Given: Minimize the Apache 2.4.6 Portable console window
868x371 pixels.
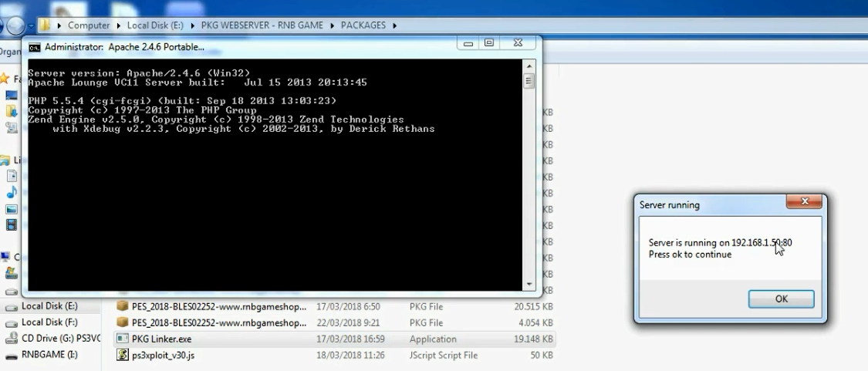Looking at the screenshot, I should coord(468,43).
